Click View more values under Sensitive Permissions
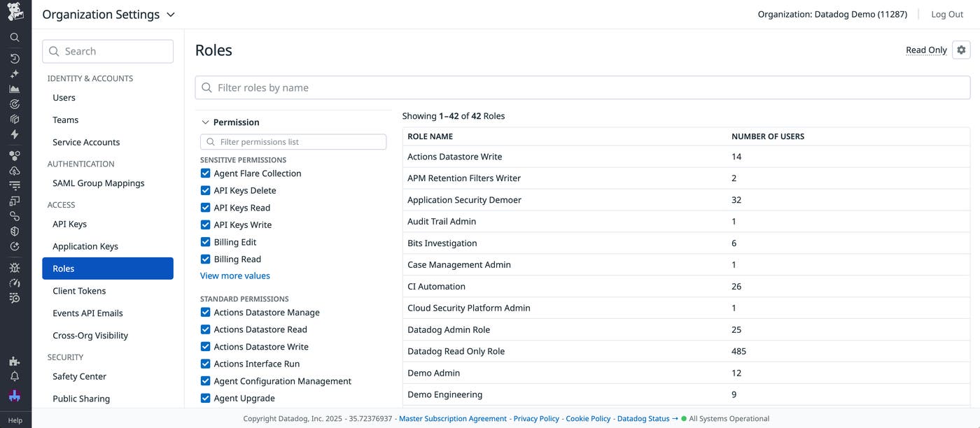This screenshot has width=980, height=428. [x=234, y=275]
